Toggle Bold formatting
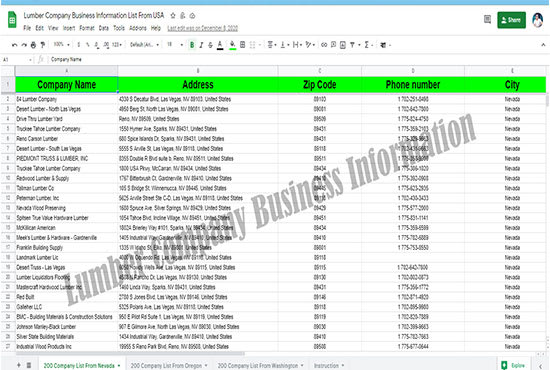550x370 pixels. pos(192,45)
